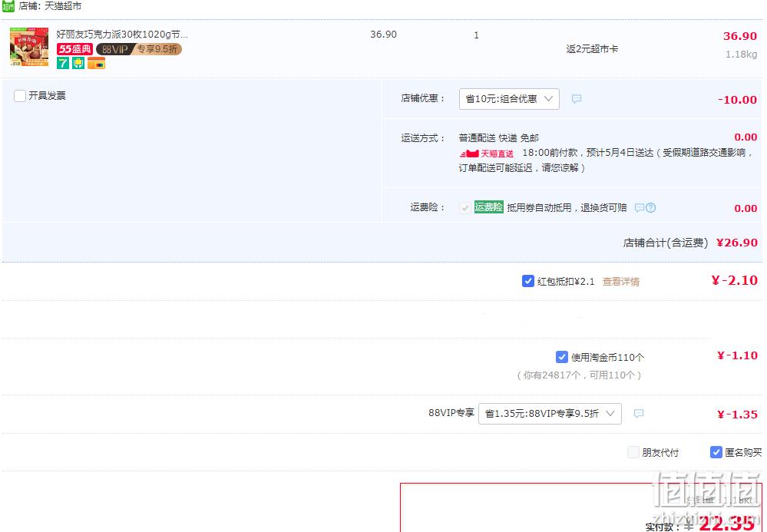This screenshot has width=767, height=532.
Task: Click the 1.18kg weight under the product subtotal
Action: click(741, 55)
